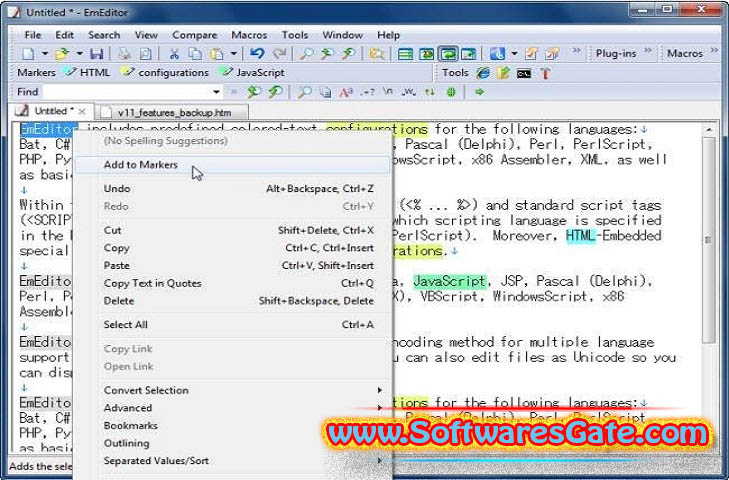This screenshot has width=729, height=480.
Task: Toggle Wrap by Characters icon
Action: (426, 54)
